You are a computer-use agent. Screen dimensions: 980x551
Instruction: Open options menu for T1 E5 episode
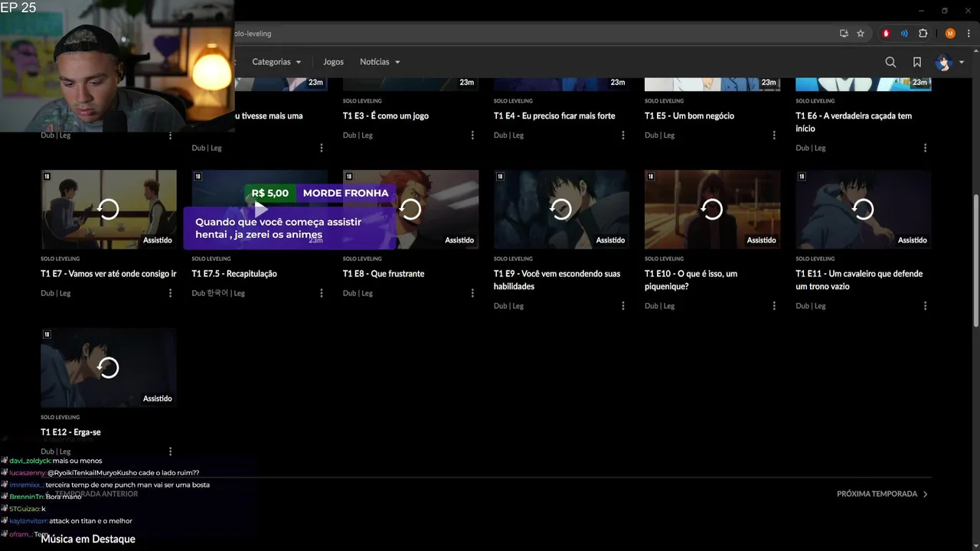[x=774, y=135]
